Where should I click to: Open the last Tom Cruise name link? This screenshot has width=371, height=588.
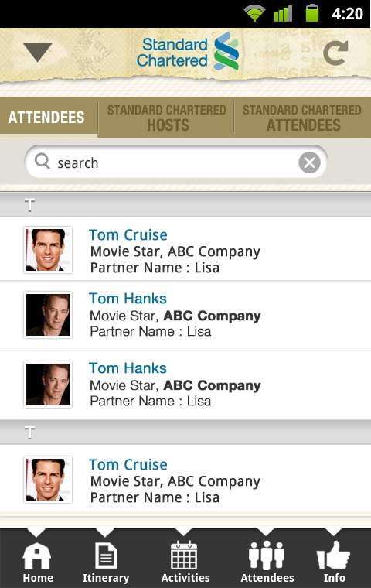pos(128,465)
